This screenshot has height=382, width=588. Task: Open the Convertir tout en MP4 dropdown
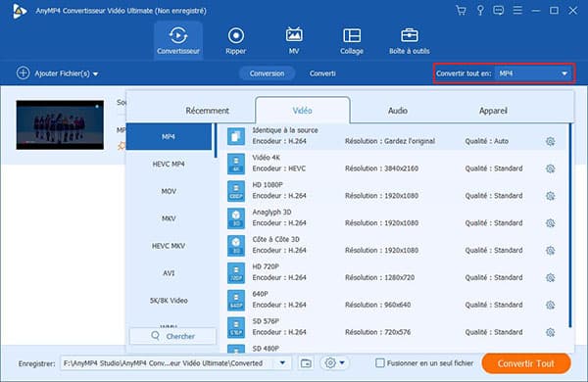tap(534, 73)
